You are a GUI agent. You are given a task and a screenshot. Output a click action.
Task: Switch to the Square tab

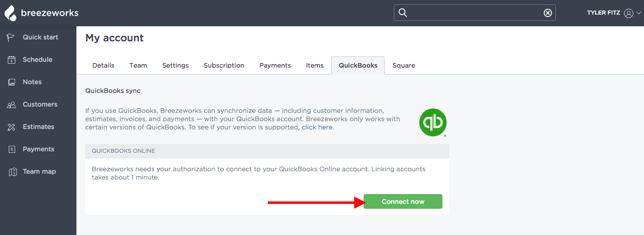(x=404, y=65)
